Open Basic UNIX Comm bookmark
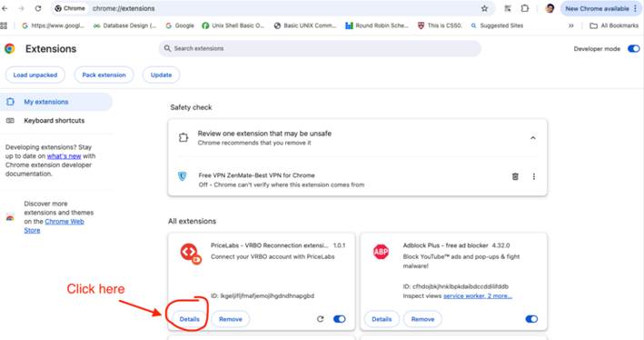644x340 pixels. pyautogui.click(x=305, y=25)
